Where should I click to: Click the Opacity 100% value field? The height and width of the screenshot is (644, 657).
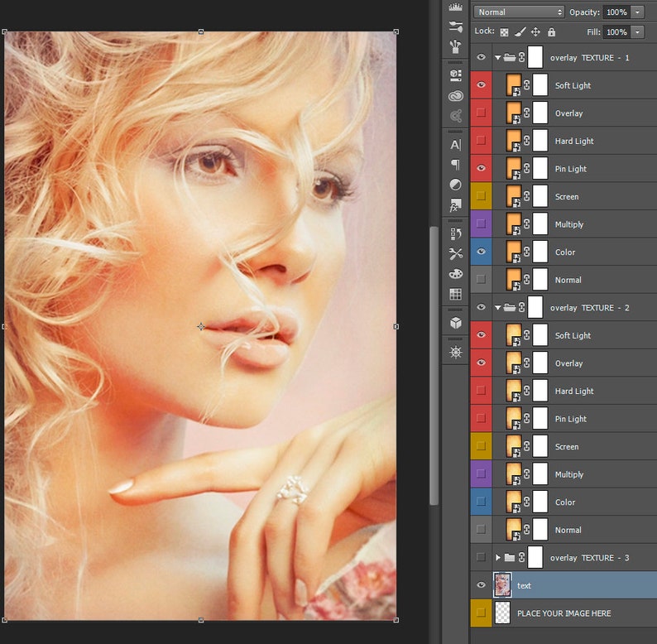616,12
